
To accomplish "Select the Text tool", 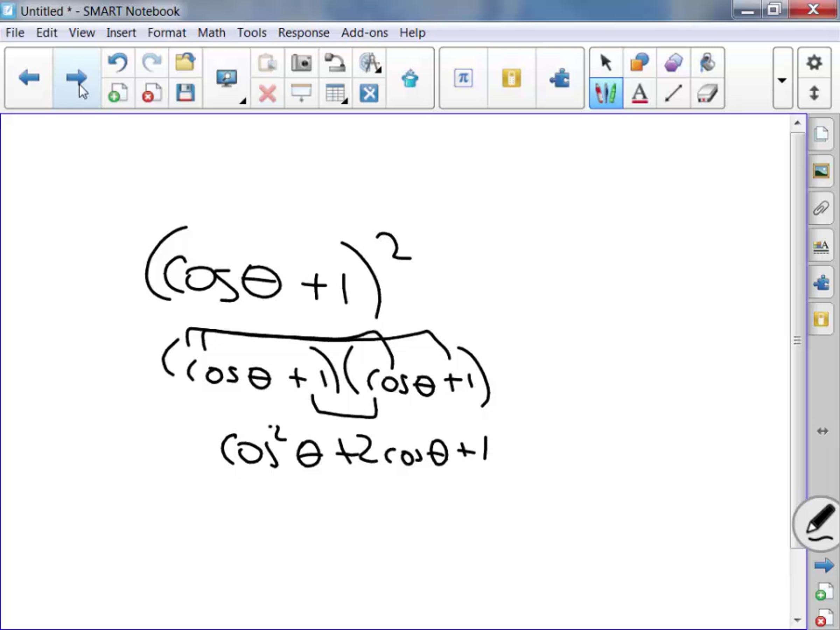I will [639, 93].
